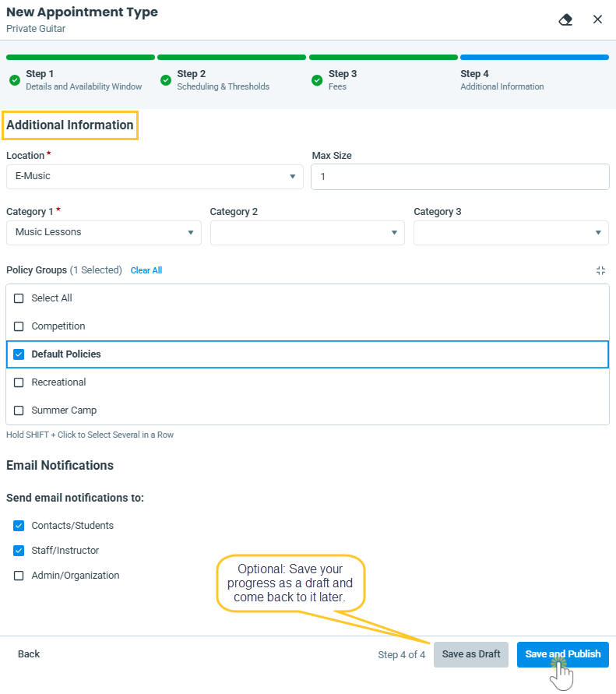Click the Step 3 green checkmark icon

pos(317,80)
